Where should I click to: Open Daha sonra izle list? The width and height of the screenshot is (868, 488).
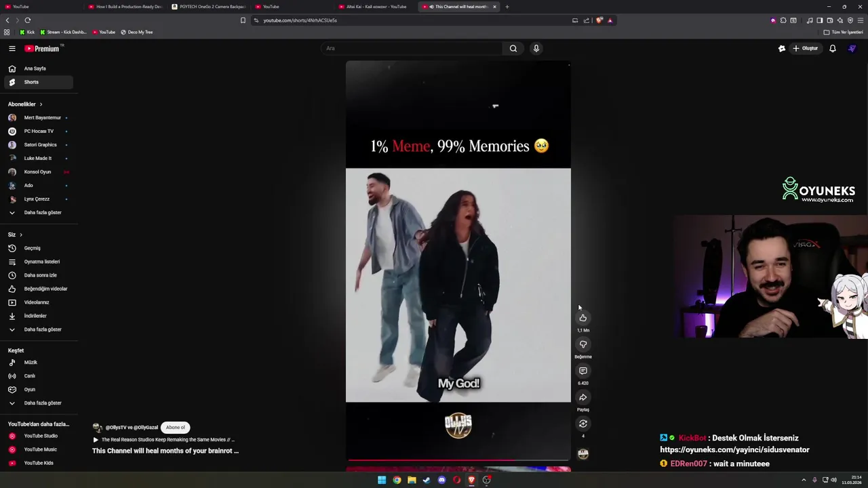tap(38, 275)
